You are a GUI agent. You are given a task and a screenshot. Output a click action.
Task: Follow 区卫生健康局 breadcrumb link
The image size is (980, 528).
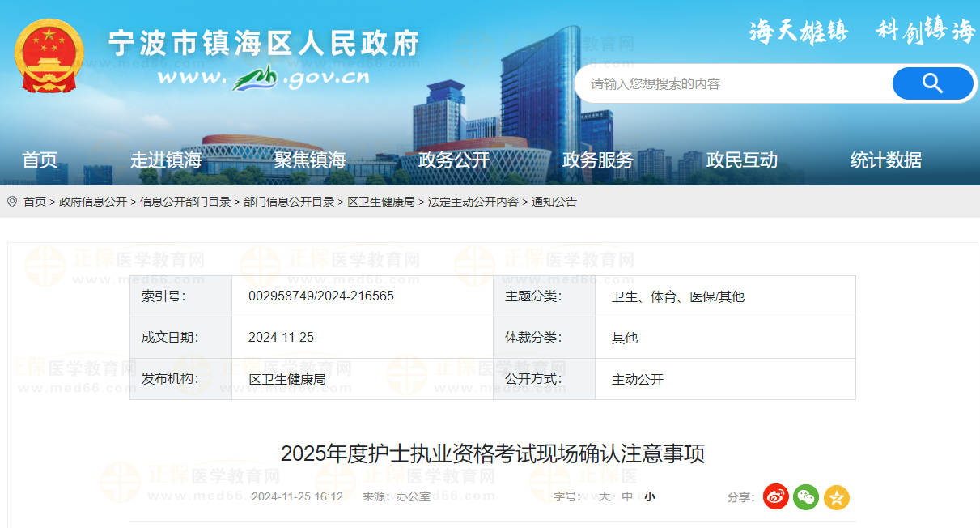381,202
